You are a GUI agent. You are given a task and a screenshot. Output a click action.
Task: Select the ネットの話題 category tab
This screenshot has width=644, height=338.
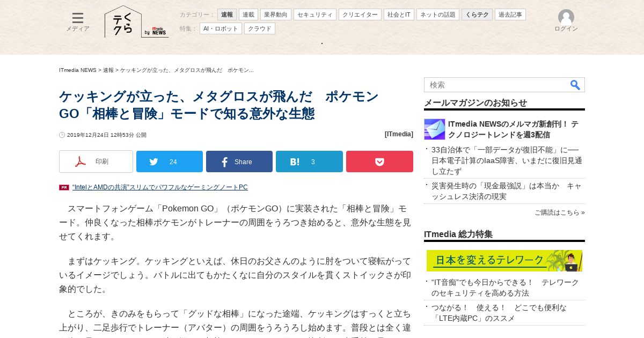438,14
